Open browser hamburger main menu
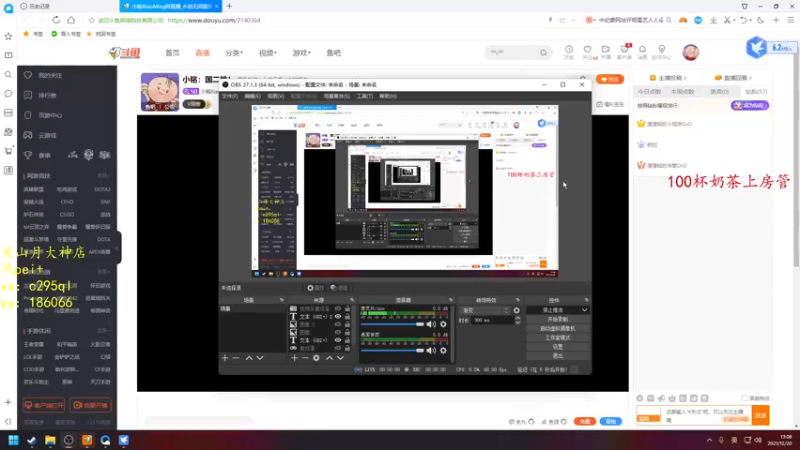800x450 pixels. point(790,20)
